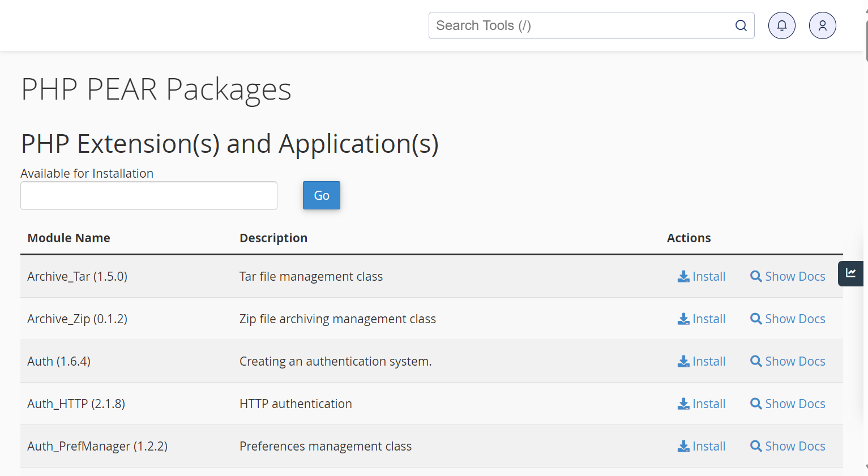Viewport: 868px width, 476px height.
Task: Click the install download icon for Archive_Tar
Action: pos(683,276)
